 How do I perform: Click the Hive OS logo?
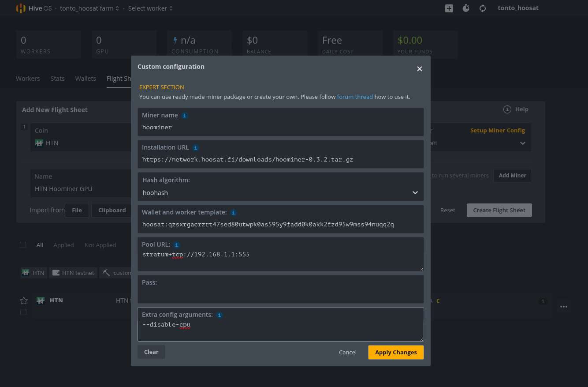(x=34, y=8)
